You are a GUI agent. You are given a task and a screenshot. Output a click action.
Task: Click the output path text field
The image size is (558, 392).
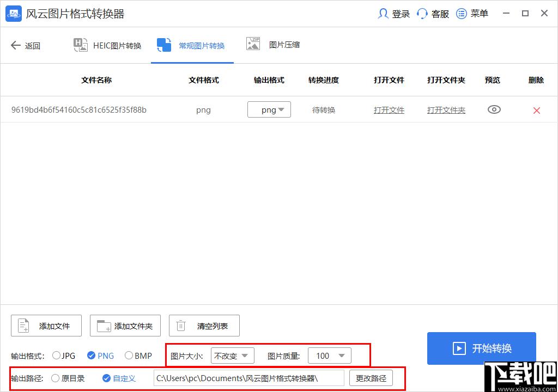249,378
